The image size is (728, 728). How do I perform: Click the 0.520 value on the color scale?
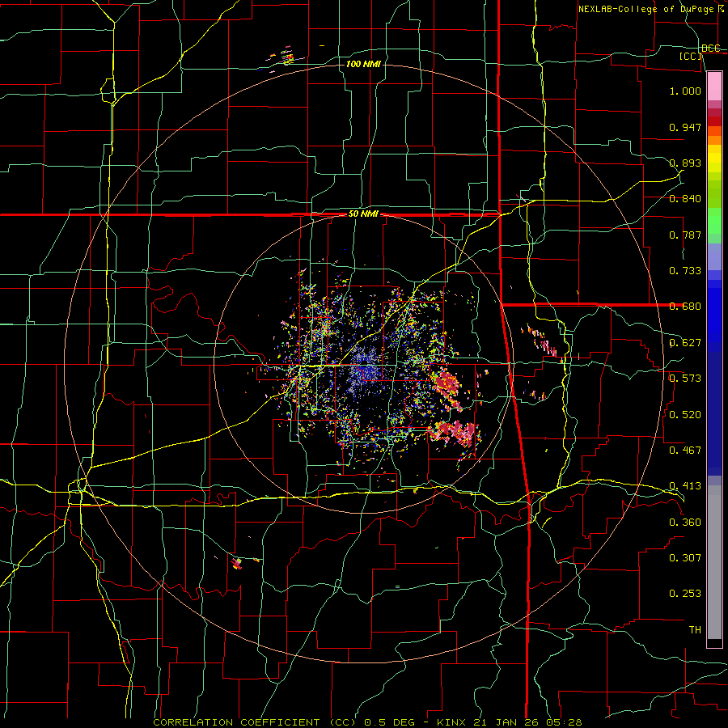[x=685, y=415]
